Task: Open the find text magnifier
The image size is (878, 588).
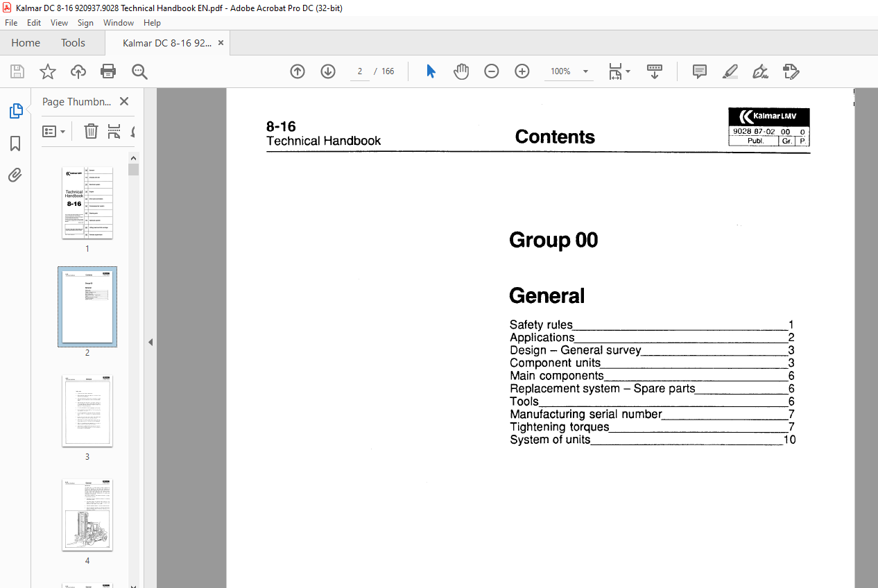Action: (x=139, y=71)
